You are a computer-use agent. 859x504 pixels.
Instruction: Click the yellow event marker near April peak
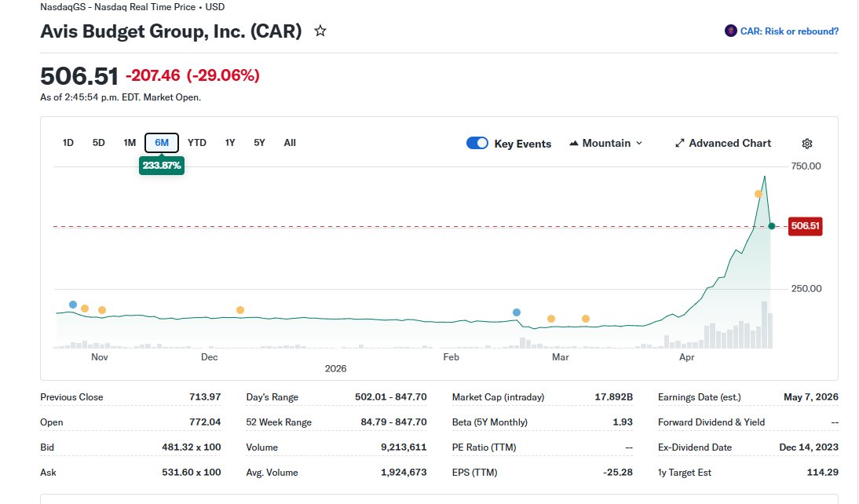(x=758, y=194)
